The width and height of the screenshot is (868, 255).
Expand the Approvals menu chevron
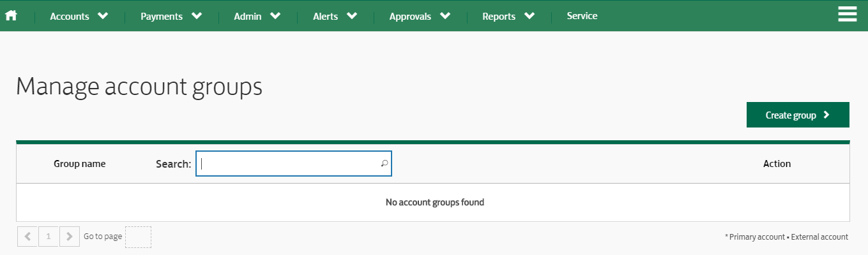tap(445, 16)
